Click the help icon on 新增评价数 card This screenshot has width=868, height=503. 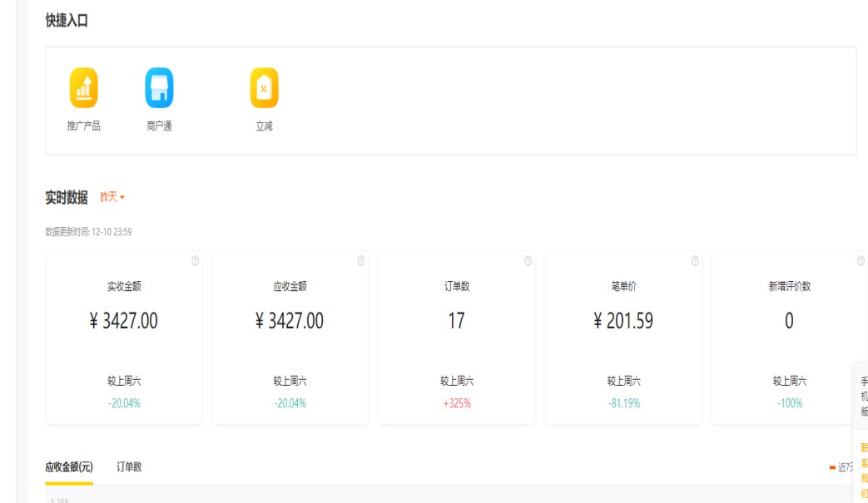[861, 261]
